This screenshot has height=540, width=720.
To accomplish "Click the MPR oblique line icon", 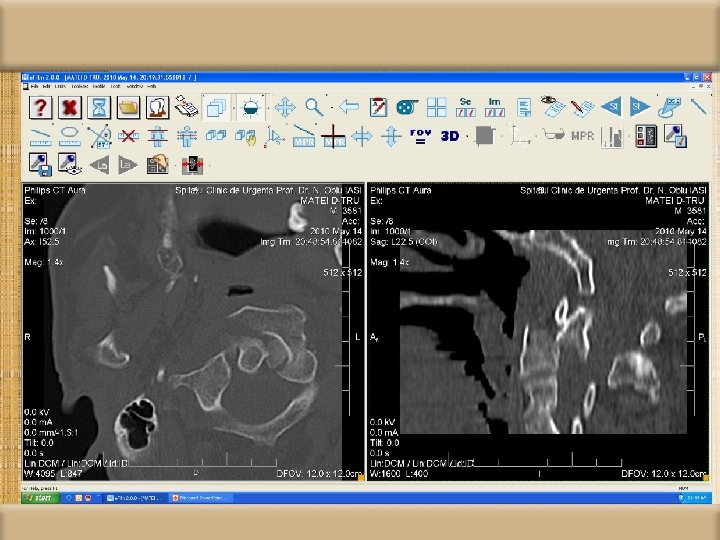I will pyautogui.click(x=304, y=136).
